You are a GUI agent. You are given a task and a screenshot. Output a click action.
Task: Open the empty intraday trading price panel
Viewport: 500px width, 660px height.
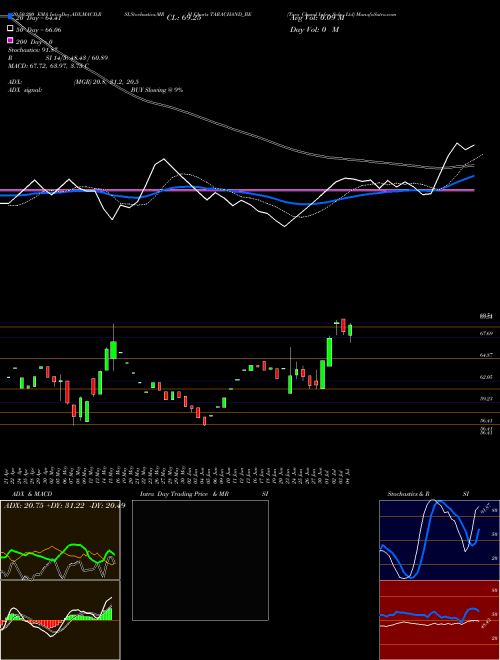[200, 560]
